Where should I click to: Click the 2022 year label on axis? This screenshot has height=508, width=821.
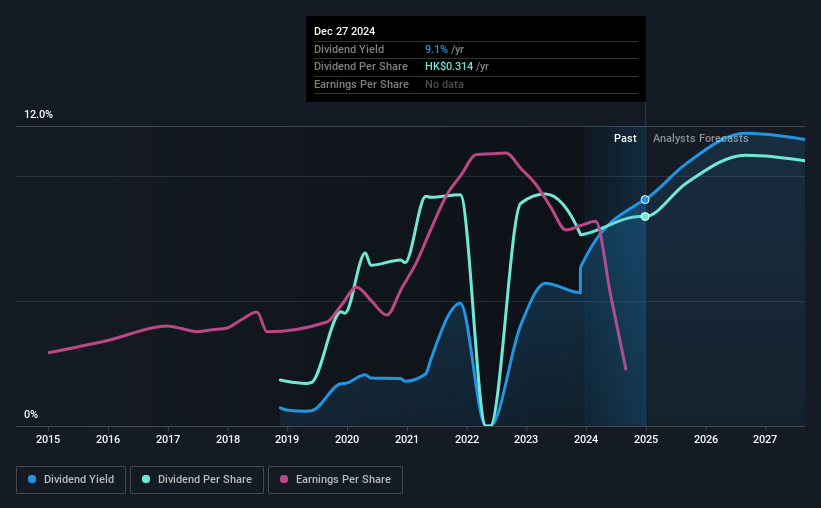467,439
